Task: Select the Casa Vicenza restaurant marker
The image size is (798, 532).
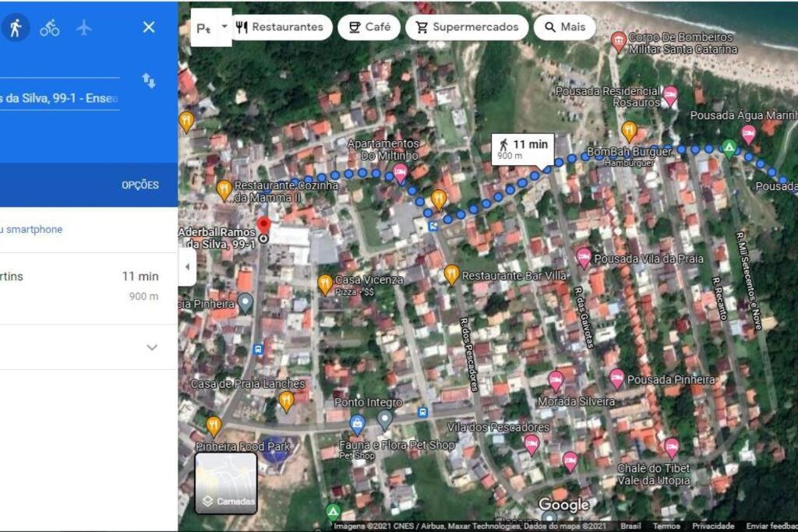Action: tap(325, 284)
